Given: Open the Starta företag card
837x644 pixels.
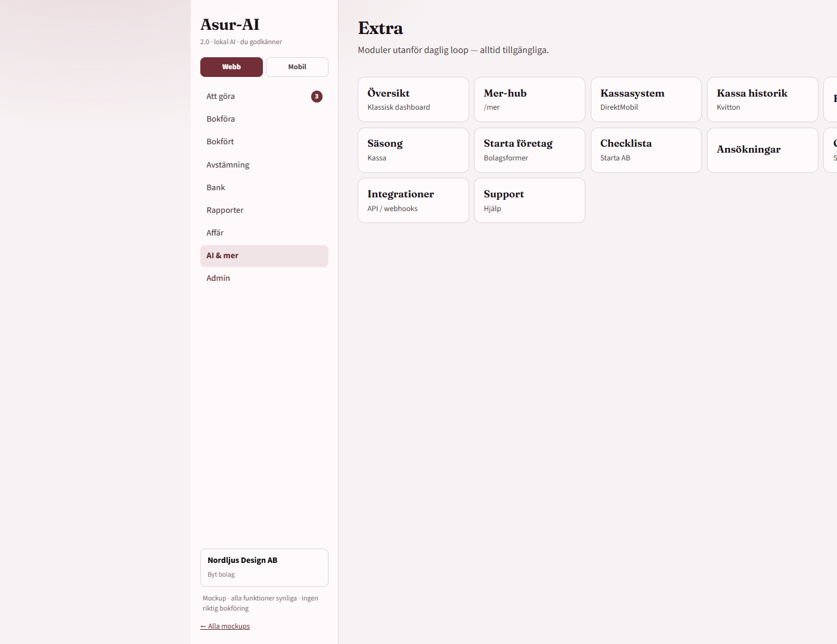Looking at the screenshot, I should click(529, 150).
